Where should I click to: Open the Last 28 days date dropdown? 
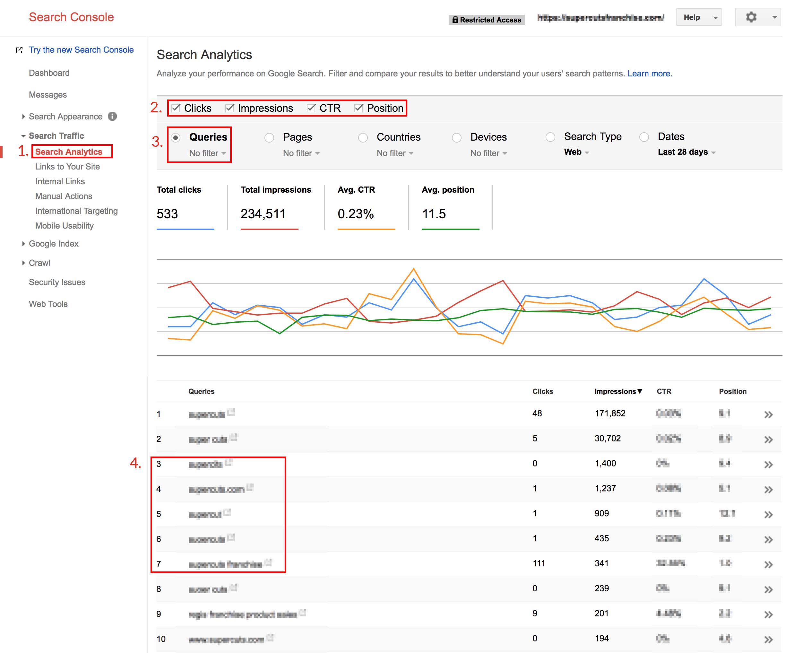[687, 152]
